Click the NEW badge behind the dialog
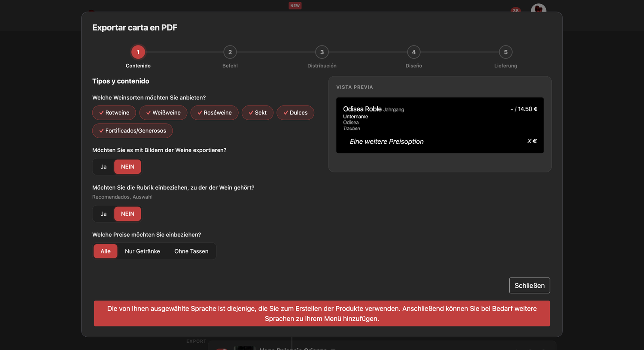The width and height of the screenshot is (644, 350). (295, 6)
